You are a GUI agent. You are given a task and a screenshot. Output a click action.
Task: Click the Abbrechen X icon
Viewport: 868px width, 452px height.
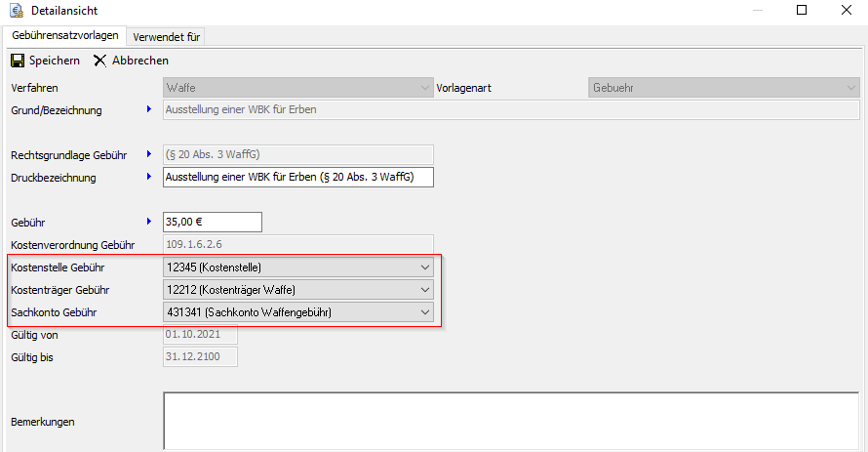click(100, 61)
